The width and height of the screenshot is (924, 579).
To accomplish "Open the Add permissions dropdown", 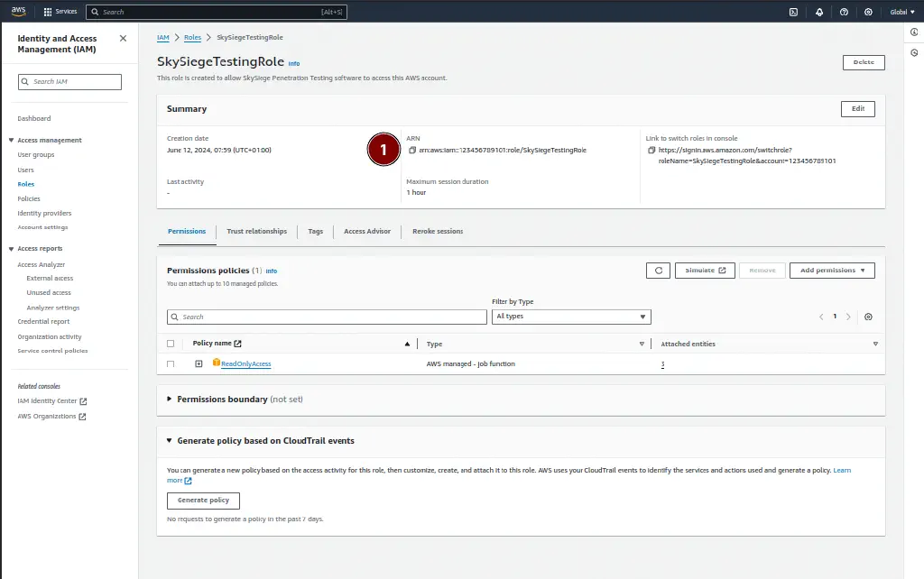I will coord(832,271).
